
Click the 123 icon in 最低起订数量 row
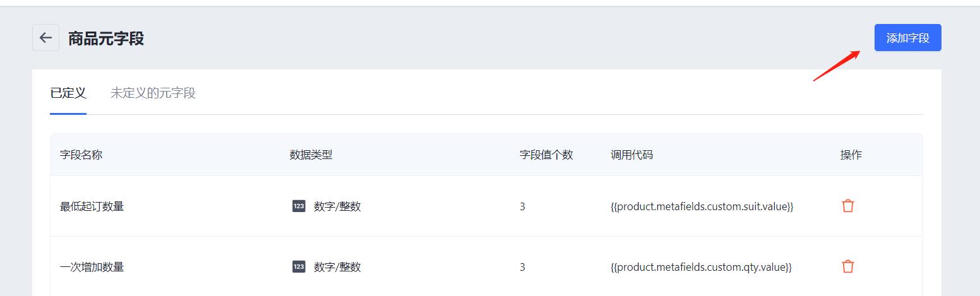299,206
